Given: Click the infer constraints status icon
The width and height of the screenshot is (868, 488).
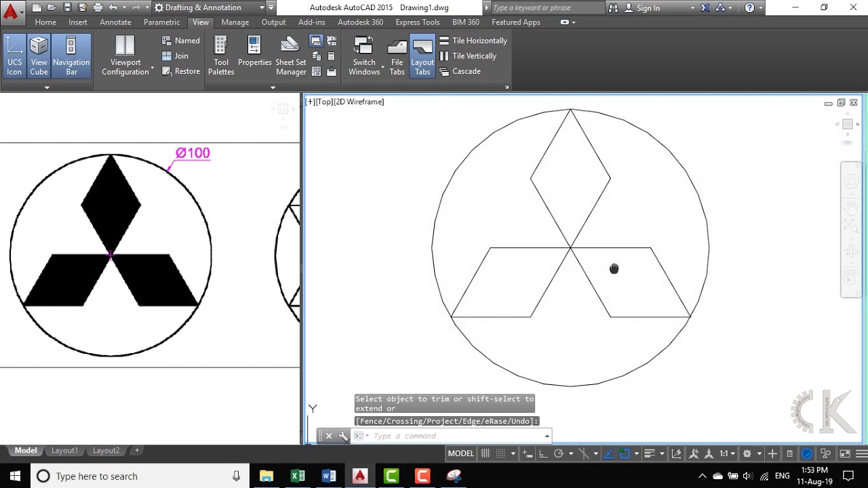Looking at the screenshot, I should 527,453.
